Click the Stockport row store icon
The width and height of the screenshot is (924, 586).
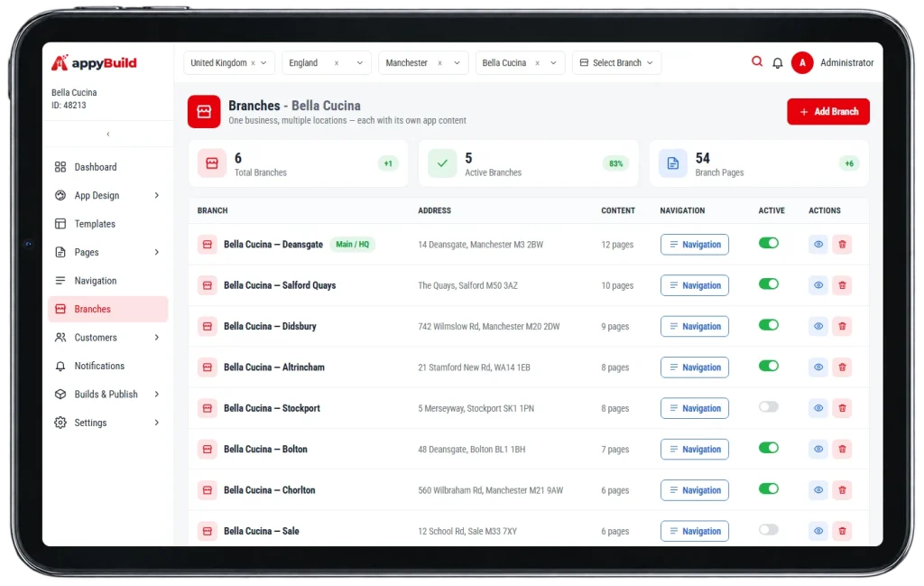[208, 408]
